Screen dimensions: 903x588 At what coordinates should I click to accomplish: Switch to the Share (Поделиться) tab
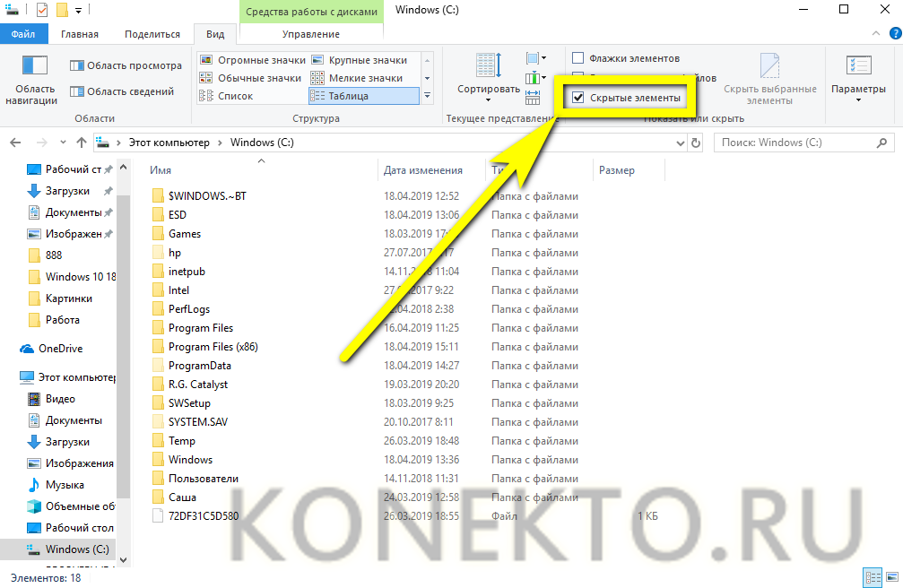point(152,34)
